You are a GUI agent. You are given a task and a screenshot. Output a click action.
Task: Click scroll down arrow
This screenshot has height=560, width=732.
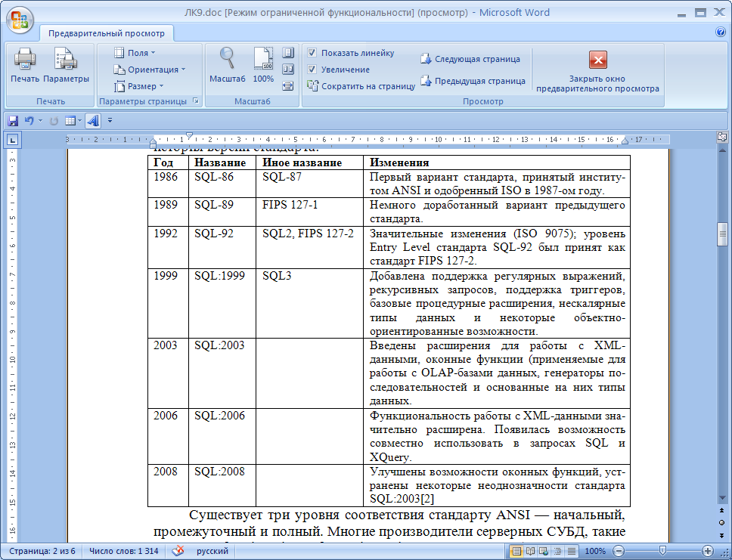pos(721,498)
